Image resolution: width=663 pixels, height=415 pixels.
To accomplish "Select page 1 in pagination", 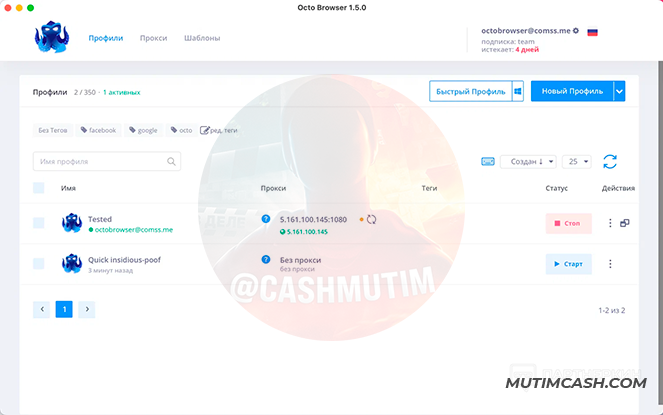I will pos(64,309).
